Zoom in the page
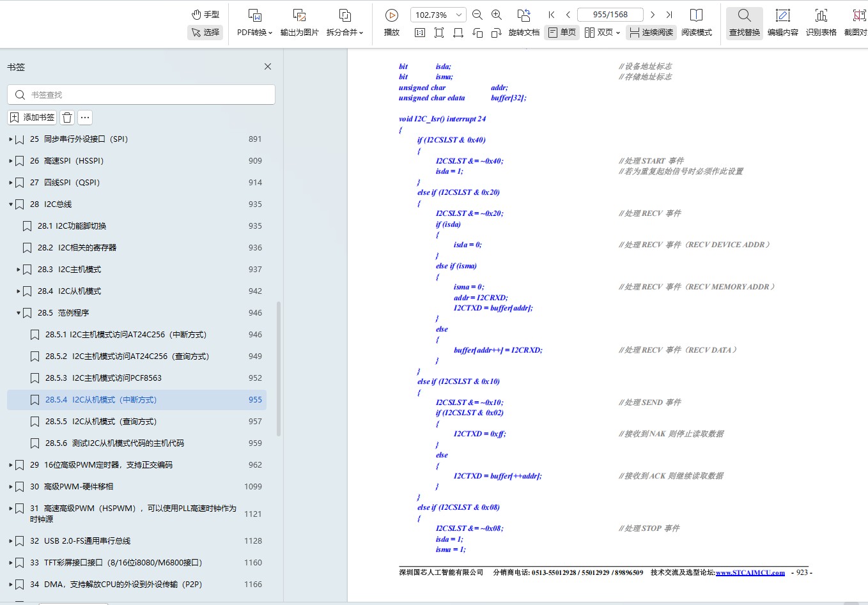The width and height of the screenshot is (868, 605). click(497, 15)
